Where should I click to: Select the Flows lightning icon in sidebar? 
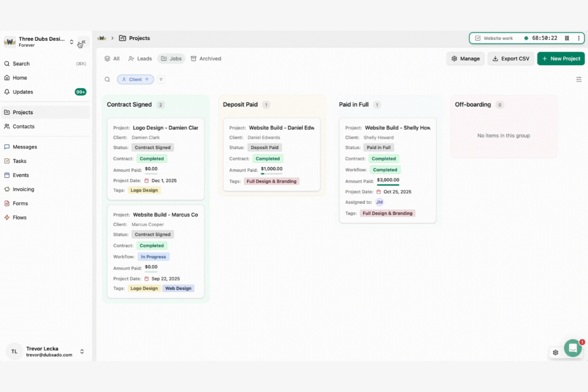(7, 217)
